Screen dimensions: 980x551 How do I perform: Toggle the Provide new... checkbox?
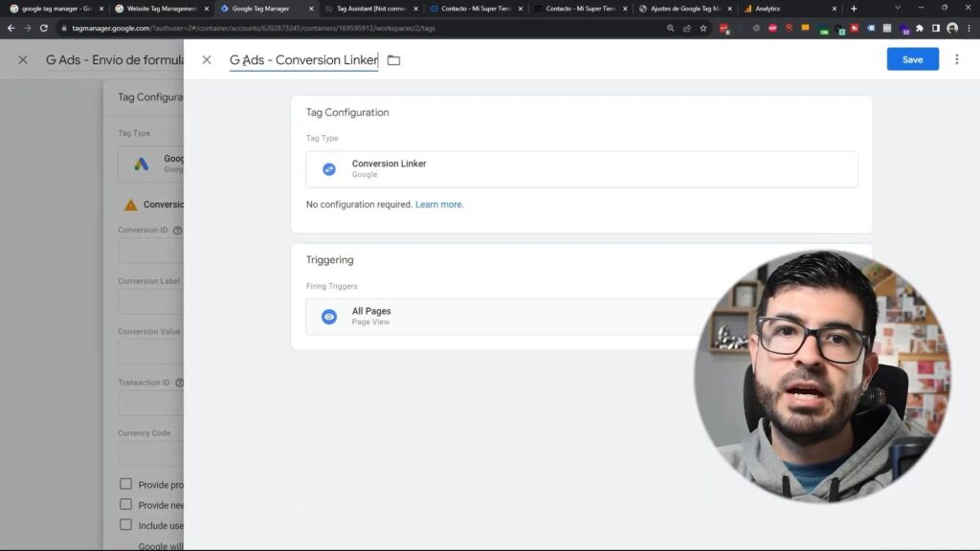pos(125,505)
